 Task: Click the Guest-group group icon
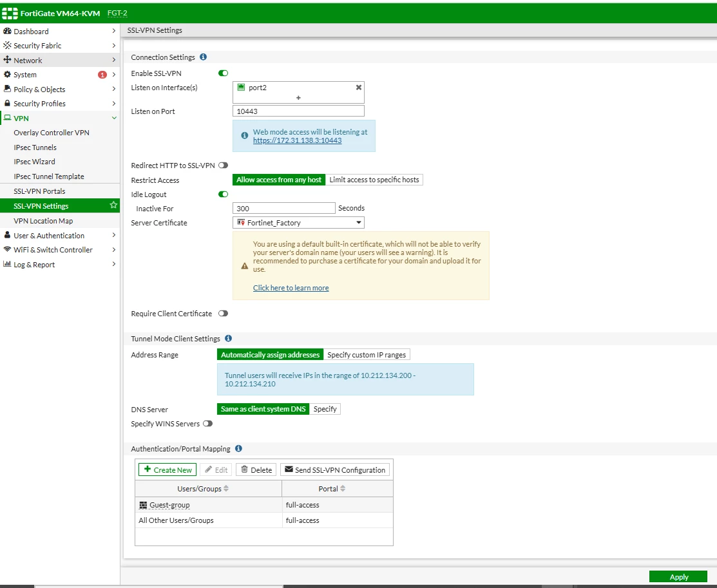143,505
